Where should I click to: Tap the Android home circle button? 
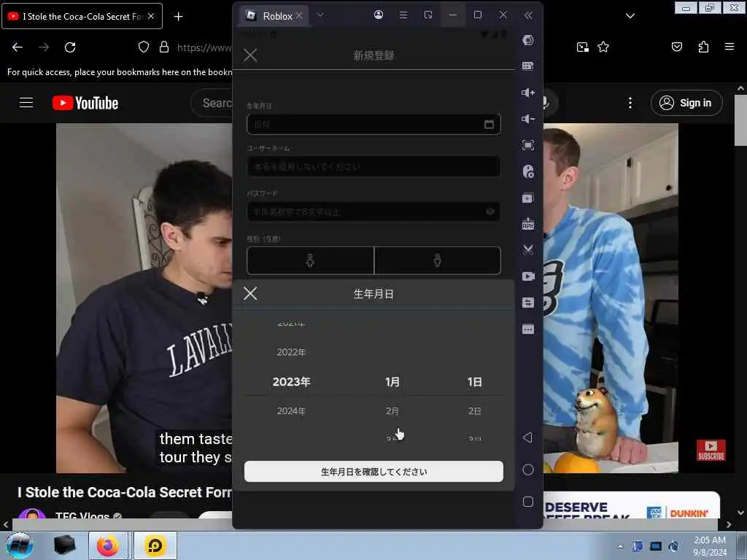(x=528, y=470)
